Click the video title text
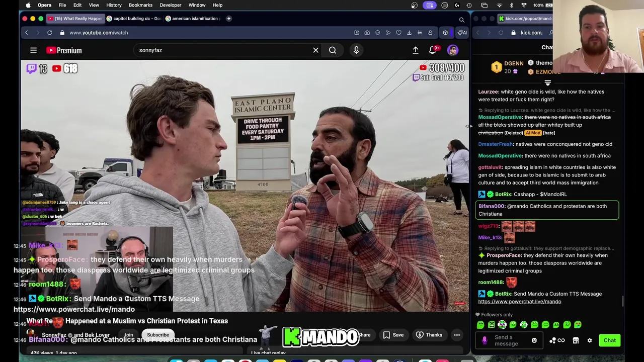The height and width of the screenshot is (362, 644). (127, 321)
